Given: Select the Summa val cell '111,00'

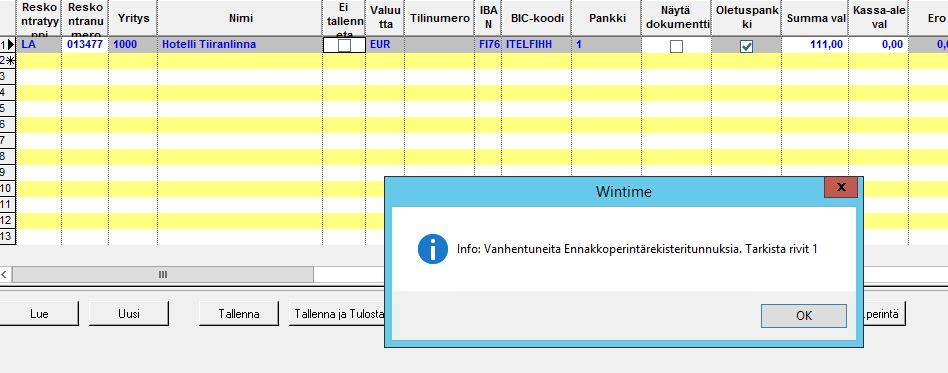Looking at the screenshot, I should (814, 45).
